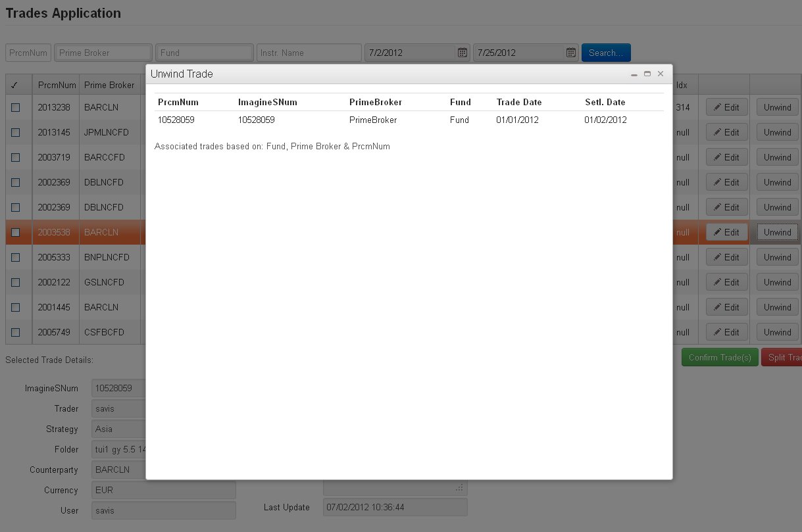The width and height of the screenshot is (802, 532).
Task: Select the JPMLNCFD broker cell
Action: point(109,132)
